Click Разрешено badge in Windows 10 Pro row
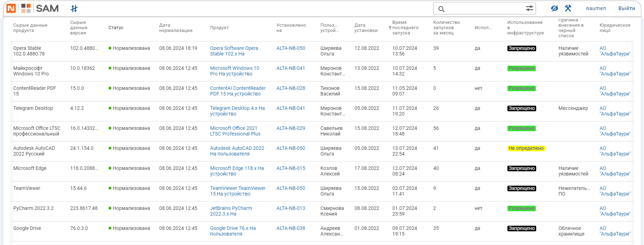This screenshot has width=644, height=245. tap(521, 68)
